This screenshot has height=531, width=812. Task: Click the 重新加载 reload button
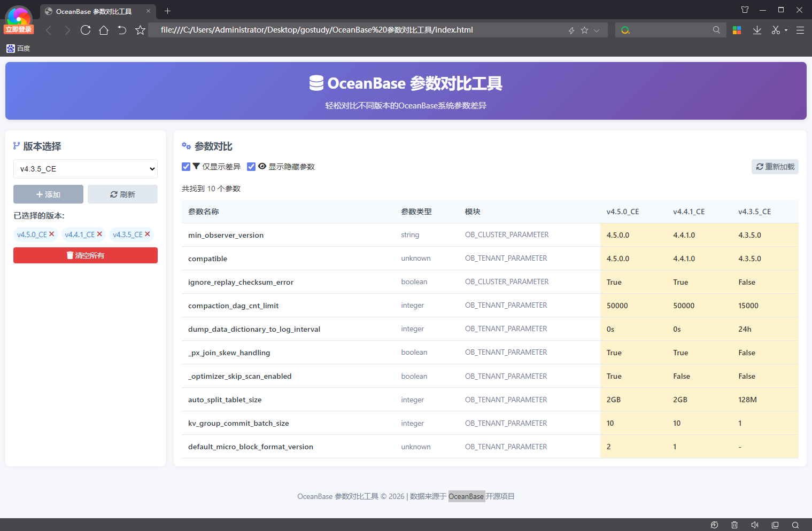tap(775, 167)
